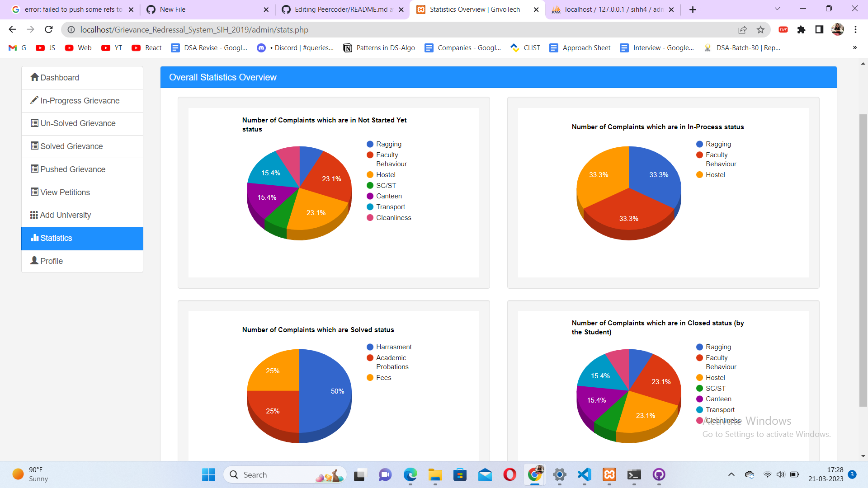Open Add University grid icon item
The width and height of the screenshot is (868, 488).
34,215
